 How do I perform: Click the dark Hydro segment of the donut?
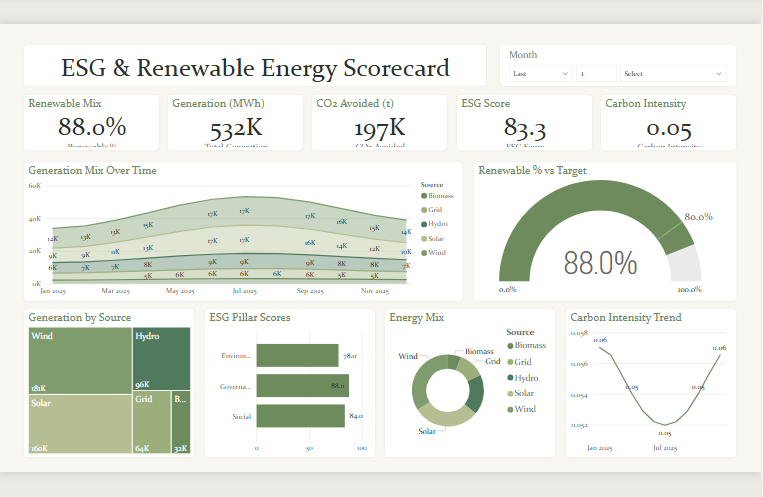pos(476,393)
